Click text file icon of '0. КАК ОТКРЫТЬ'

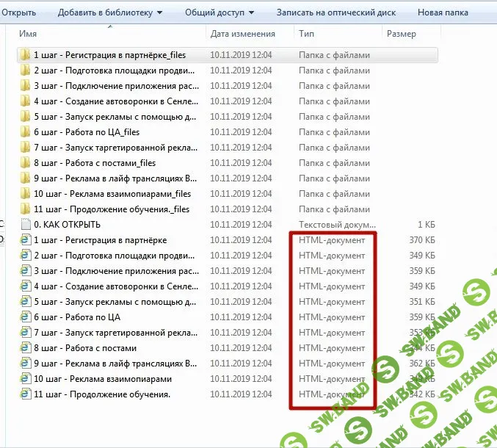point(25,225)
